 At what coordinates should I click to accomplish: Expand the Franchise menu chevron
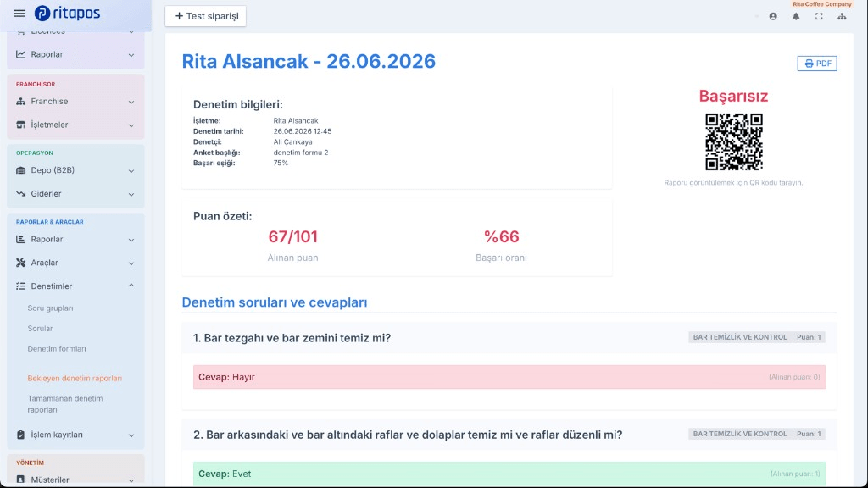coord(131,102)
